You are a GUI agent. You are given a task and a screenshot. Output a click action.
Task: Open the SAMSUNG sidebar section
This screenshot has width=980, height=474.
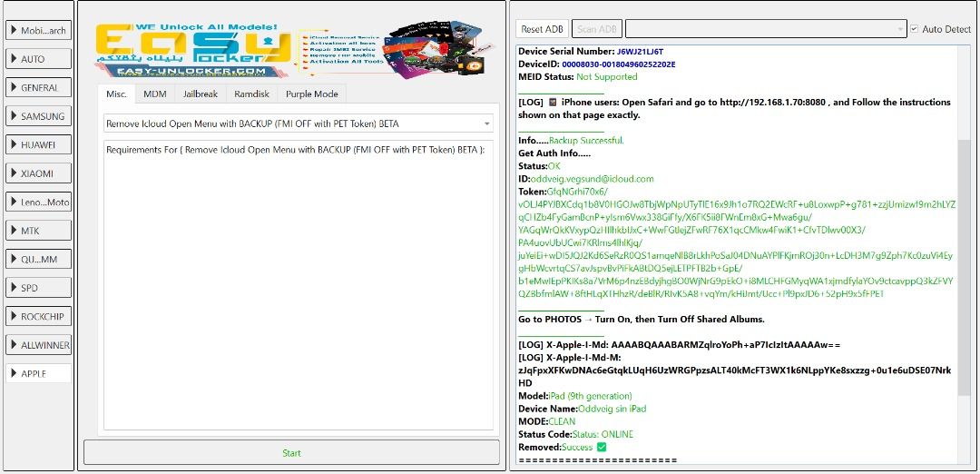[38, 115]
